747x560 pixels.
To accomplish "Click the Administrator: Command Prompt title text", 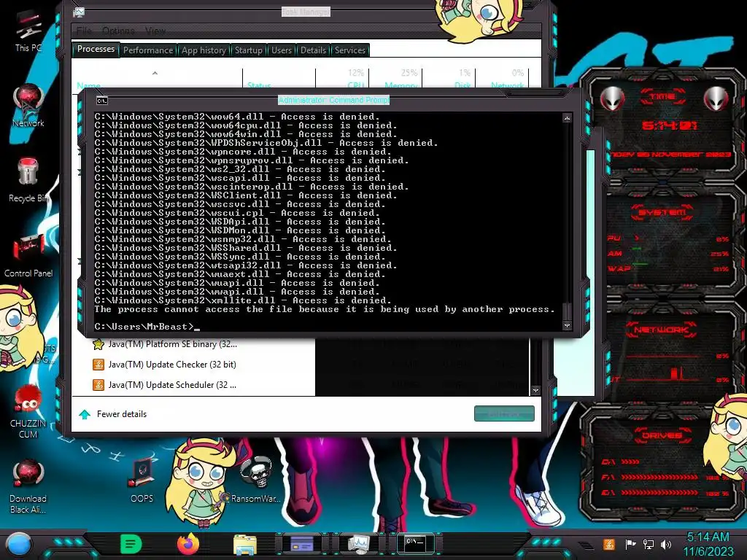I will coord(334,100).
